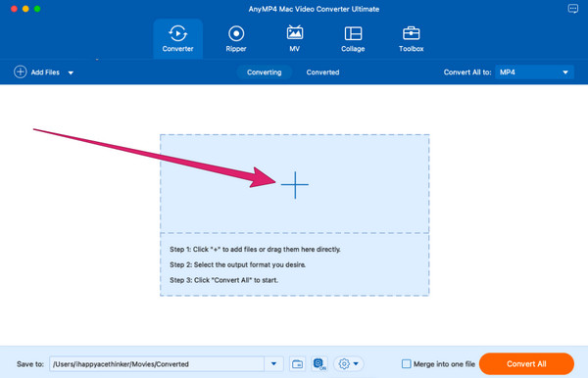Screen dimensions: 588x378
Task: Expand the Add Files dropdown arrow
Action: pos(71,72)
